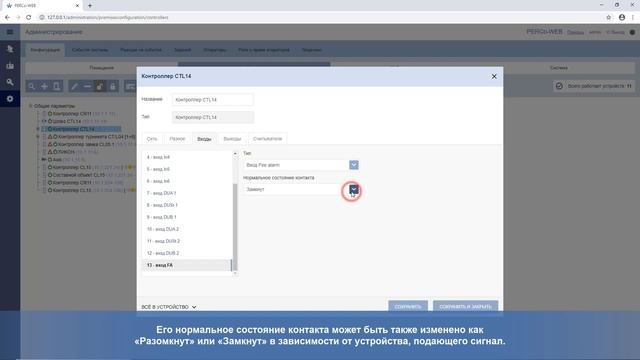640x360 pixels.
Task: Click the add (plus) toolbar icon
Action: [x=44, y=86]
